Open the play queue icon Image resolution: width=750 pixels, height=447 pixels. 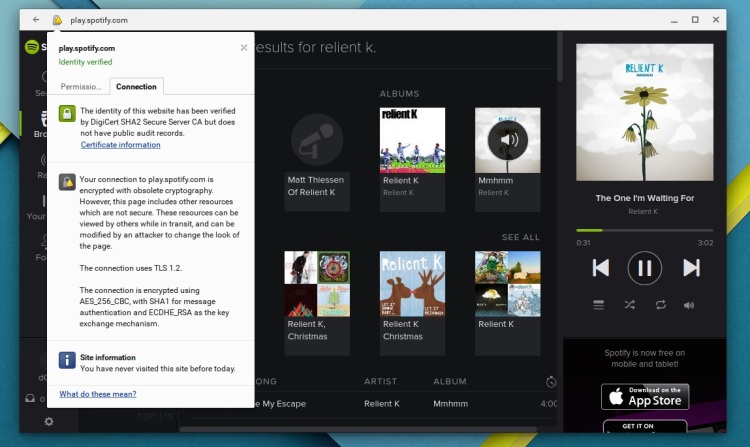[598, 305]
